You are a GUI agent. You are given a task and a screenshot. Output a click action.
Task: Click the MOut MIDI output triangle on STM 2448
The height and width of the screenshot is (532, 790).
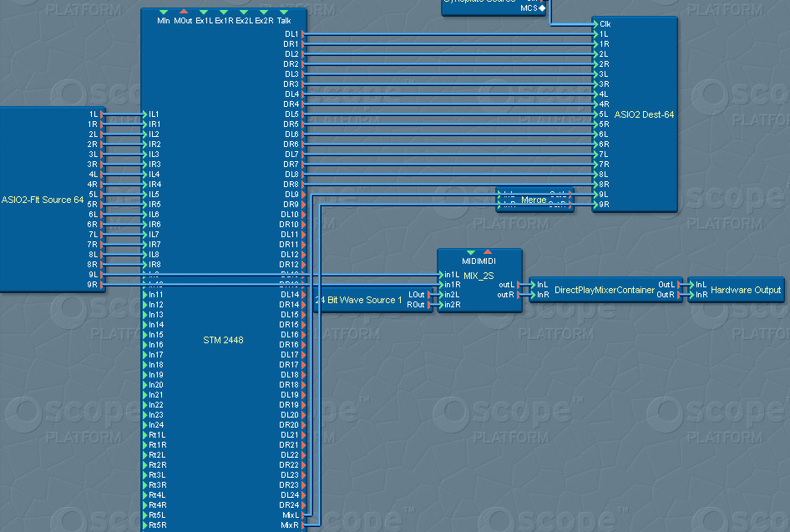point(184,12)
